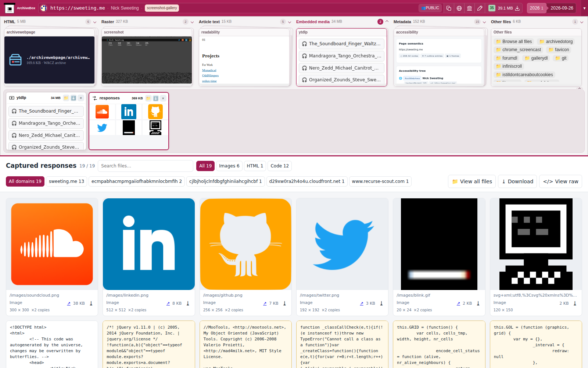Open the top-right dropdown arrow menu

pyautogui.click(x=584, y=8)
